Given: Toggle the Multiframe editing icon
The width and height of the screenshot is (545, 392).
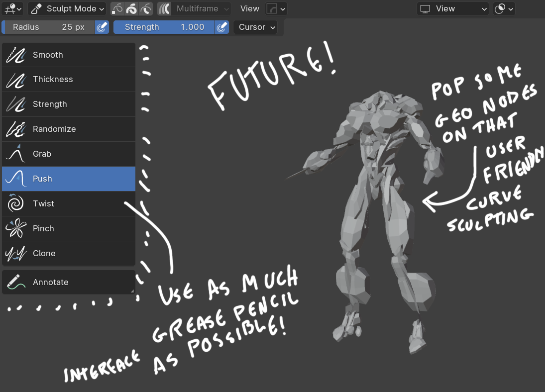Looking at the screenshot, I should [x=164, y=8].
